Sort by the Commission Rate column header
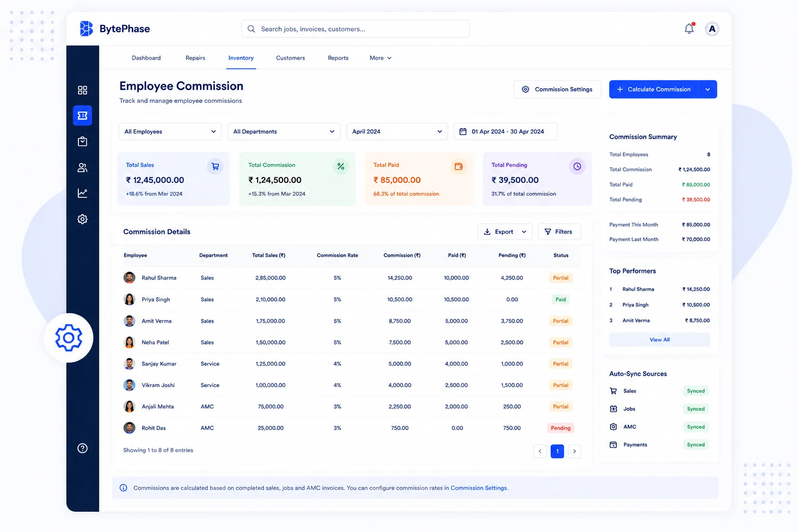 point(337,256)
